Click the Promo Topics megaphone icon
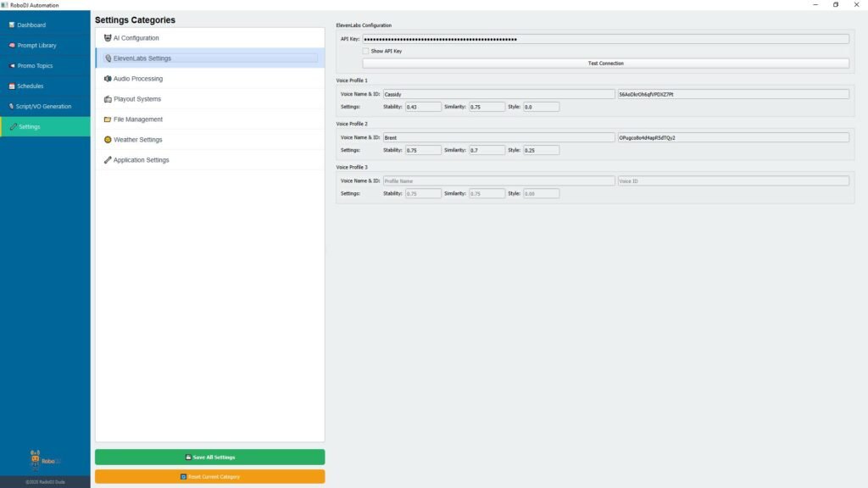868x488 pixels. click(x=12, y=66)
